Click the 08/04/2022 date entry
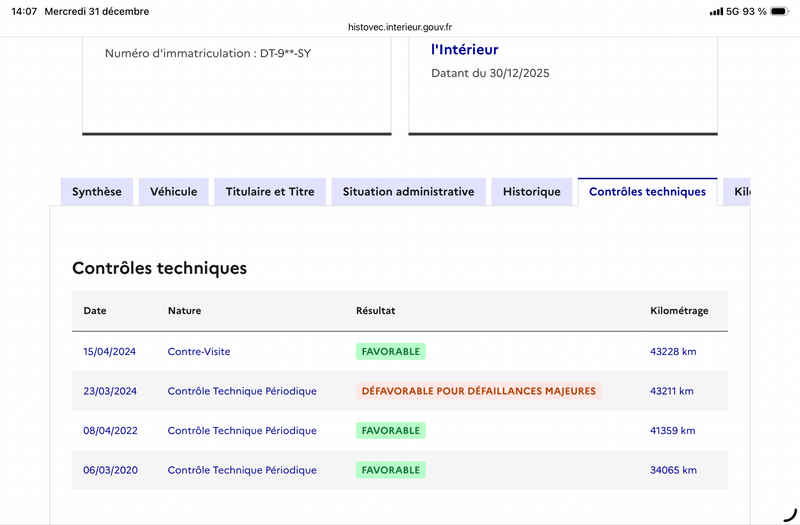 coord(109,430)
